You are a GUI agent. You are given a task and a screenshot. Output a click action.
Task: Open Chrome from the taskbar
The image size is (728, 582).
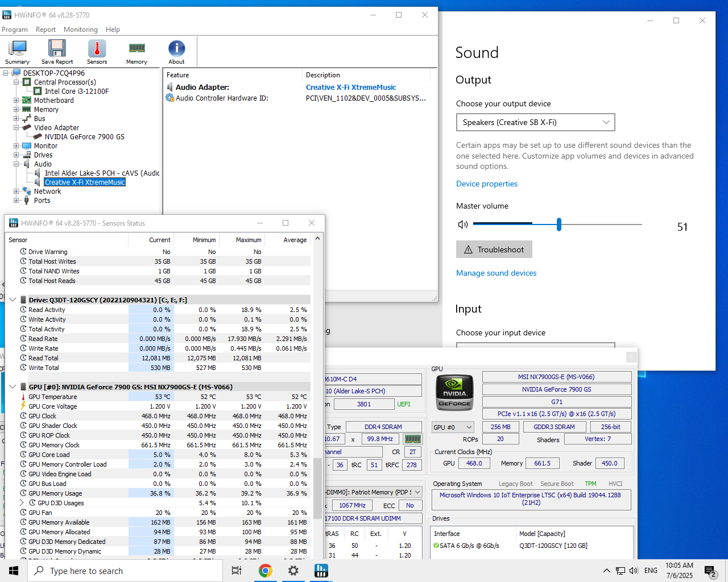click(x=265, y=571)
